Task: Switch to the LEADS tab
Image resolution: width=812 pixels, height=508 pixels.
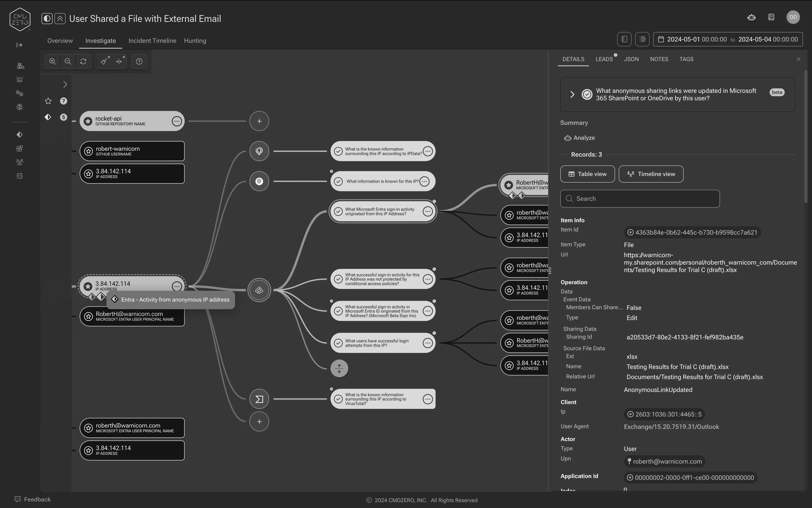Action: [x=604, y=59]
